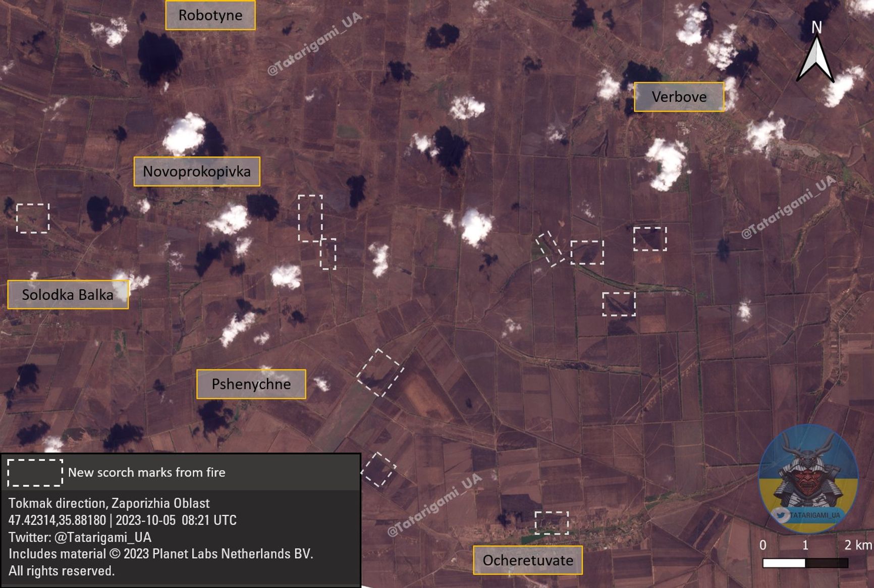Click the coordinates and timestamp line

tap(122, 520)
